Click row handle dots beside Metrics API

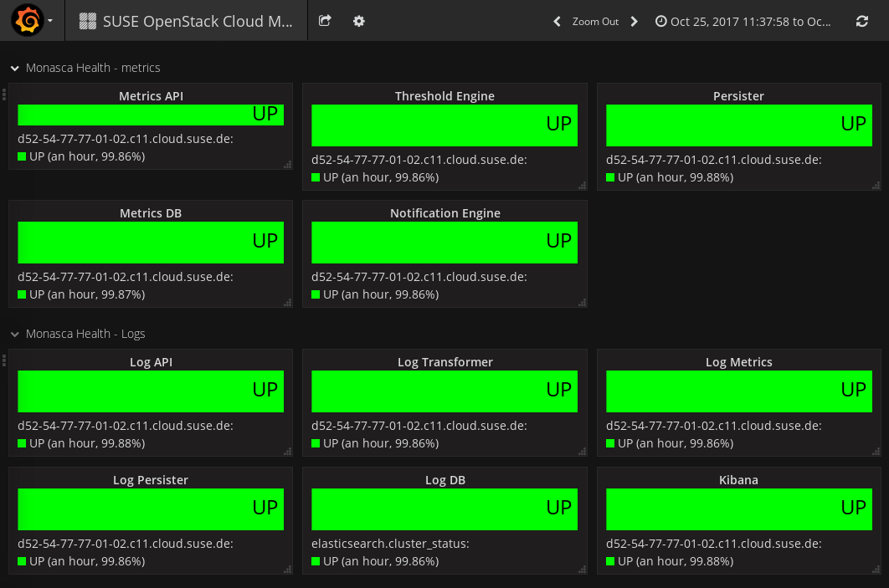(4, 95)
